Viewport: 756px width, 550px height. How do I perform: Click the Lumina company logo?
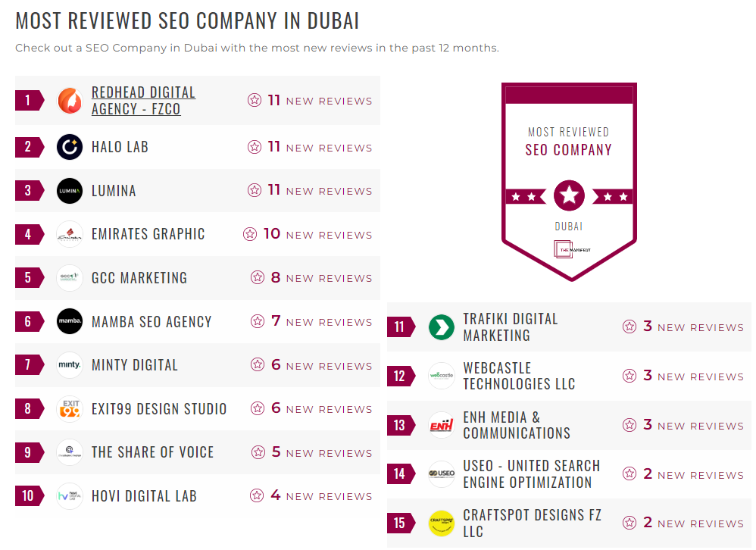[x=69, y=190]
